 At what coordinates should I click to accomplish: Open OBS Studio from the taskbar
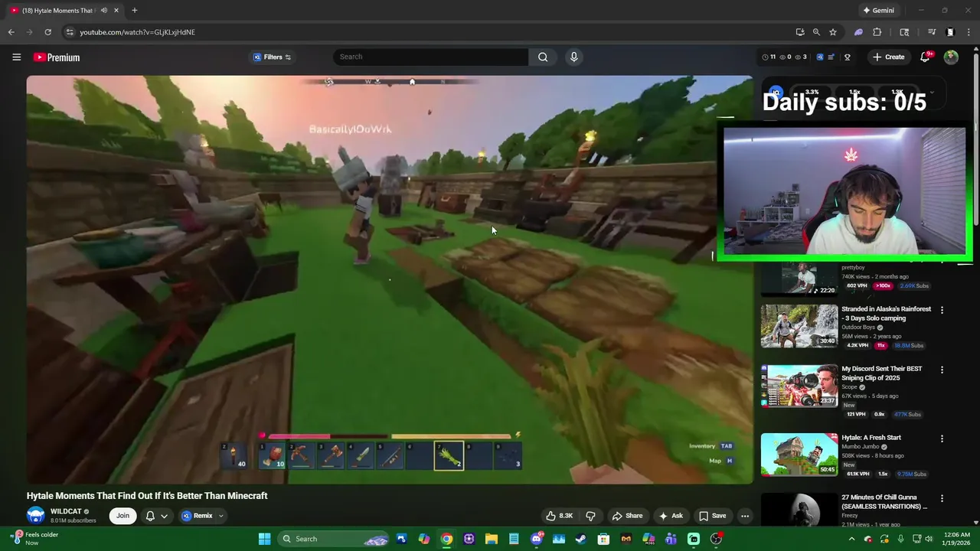[x=716, y=539]
